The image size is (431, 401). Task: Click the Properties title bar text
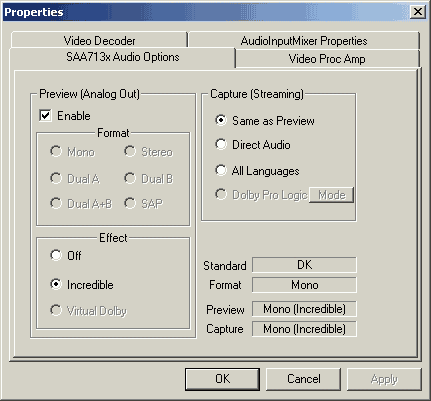tap(34, 12)
